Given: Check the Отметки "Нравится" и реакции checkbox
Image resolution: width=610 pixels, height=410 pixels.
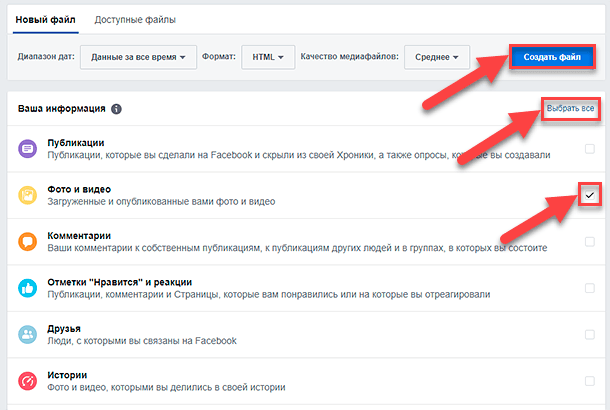Looking at the screenshot, I should click(590, 288).
